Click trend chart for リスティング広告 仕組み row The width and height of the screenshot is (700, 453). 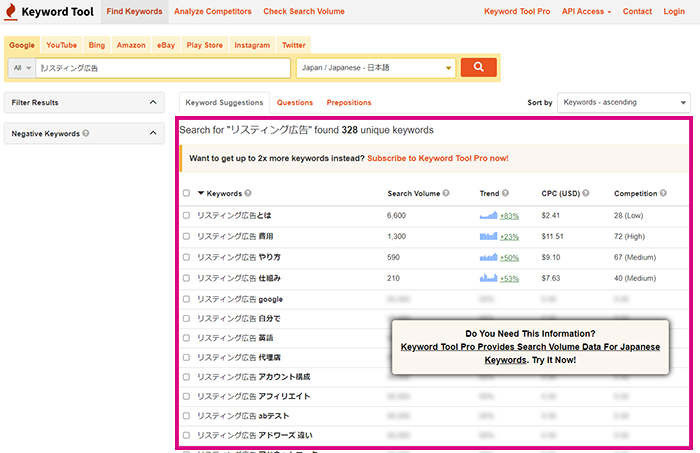click(x=488, y=278)
